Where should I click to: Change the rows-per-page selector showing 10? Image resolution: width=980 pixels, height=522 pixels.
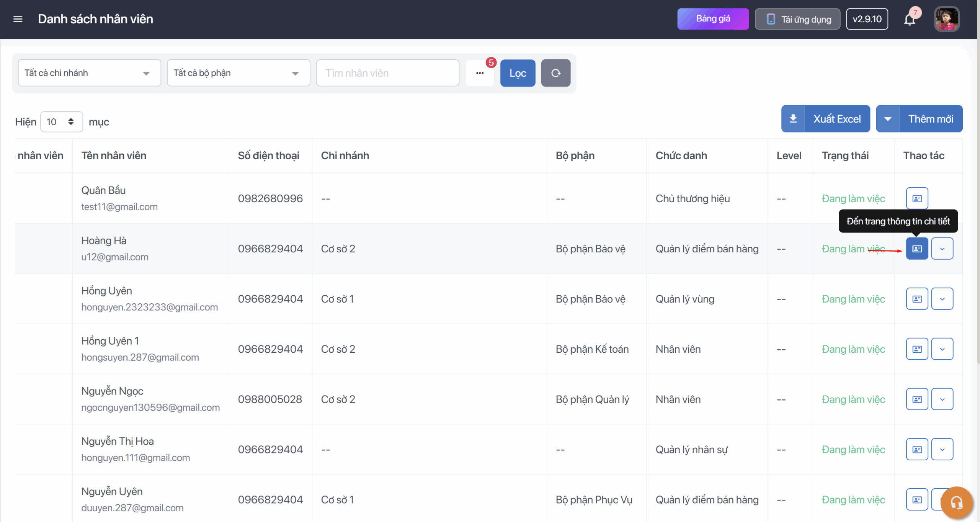click(x=61, y=122)
